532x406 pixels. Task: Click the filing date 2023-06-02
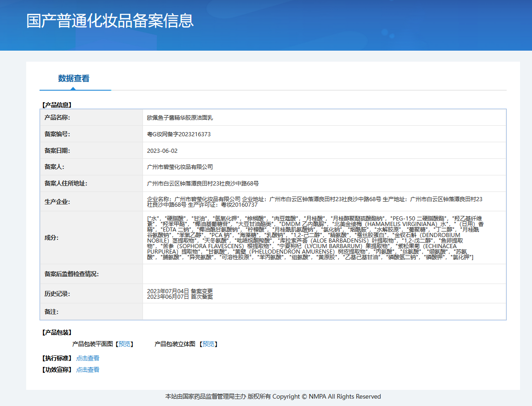162,151
